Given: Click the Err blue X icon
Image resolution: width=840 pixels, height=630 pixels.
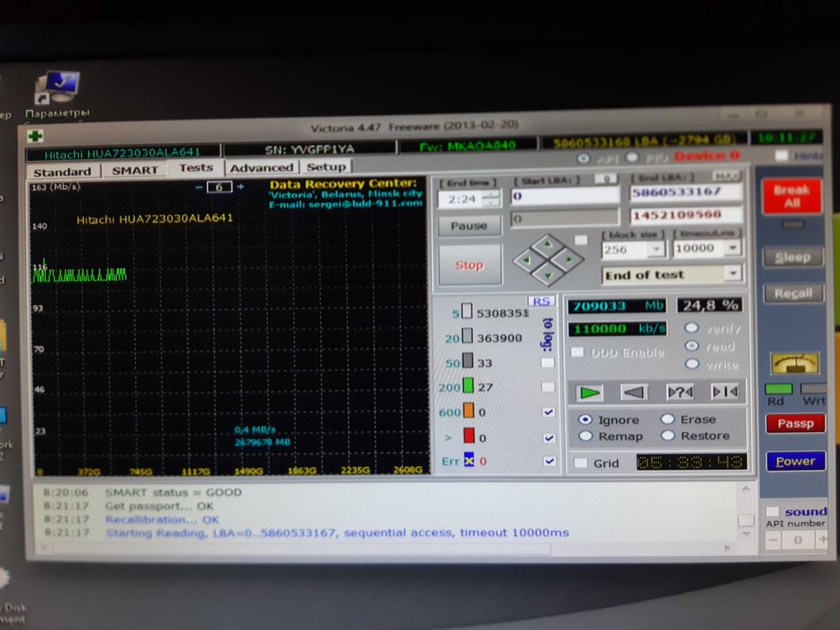Looking at the screenshot, I should [469, 460].
